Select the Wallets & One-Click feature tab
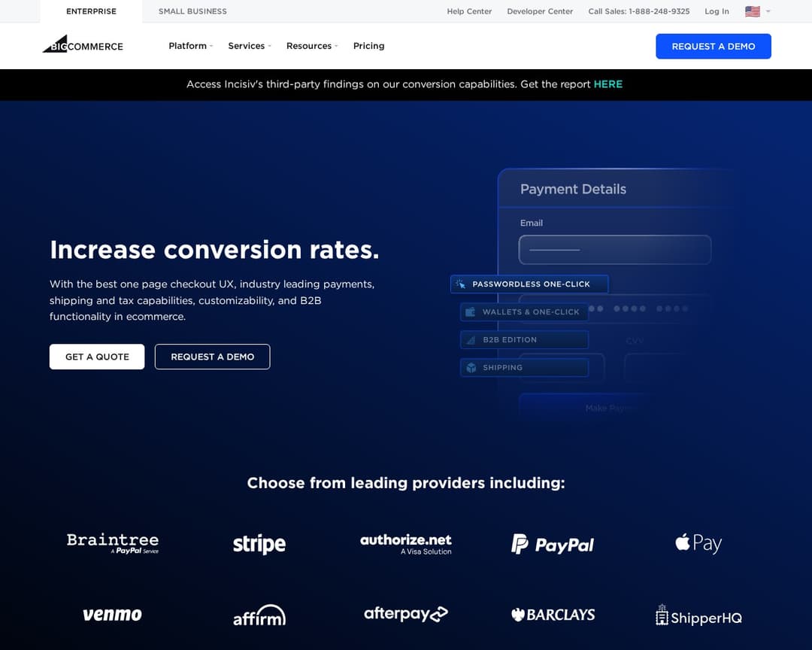This screenshot has width=812, height=650. click(524, 312)
